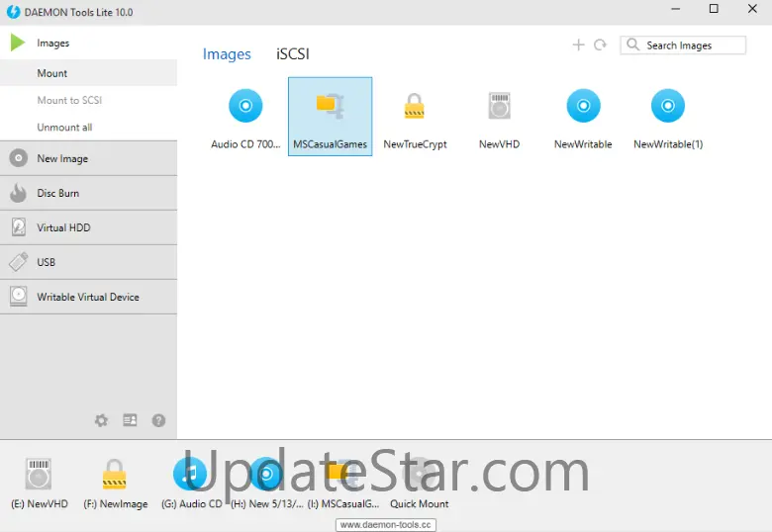Screen dimensions: 772x532
Task: Select the (E:) NewVHD virtual drive
Action: click(x=40, y=483)
